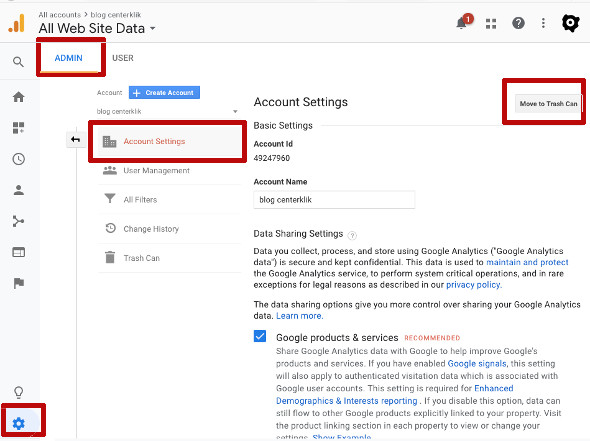
Task: Open the Google apps grid icon
Action: pyautogui.click(x=491, y=24)
